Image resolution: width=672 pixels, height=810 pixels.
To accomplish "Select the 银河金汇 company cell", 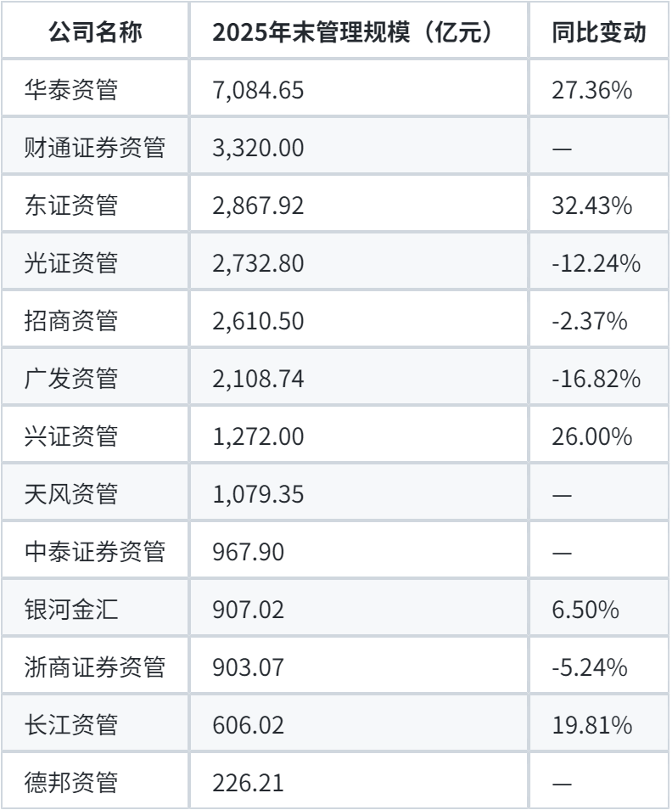I will click(71, 610).
